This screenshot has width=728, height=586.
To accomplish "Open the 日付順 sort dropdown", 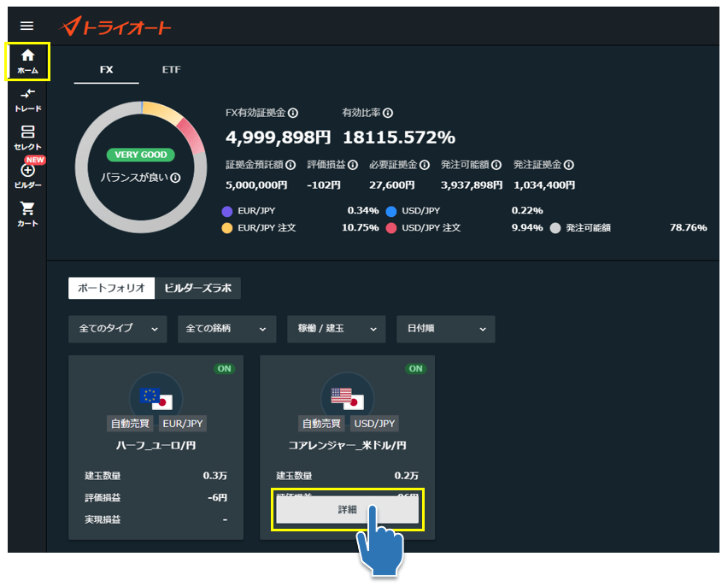I will click(446, 329).
